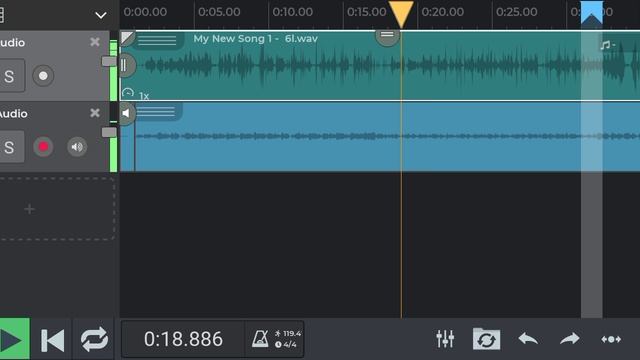Click the speaker handle on second clip
640x360 pixels.
[x=127, y=113]
